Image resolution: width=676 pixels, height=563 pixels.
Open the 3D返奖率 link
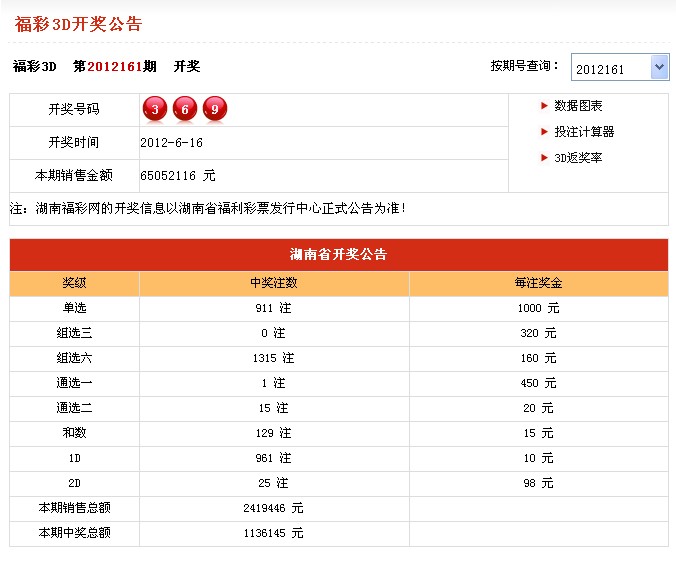tap(578, 158)
